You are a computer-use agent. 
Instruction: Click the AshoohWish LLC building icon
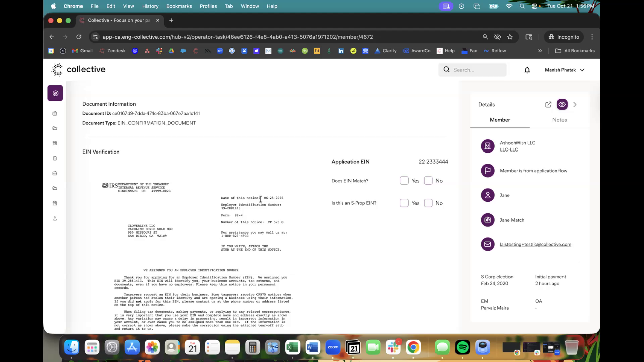pyautogui.click(x=488, y=146)
